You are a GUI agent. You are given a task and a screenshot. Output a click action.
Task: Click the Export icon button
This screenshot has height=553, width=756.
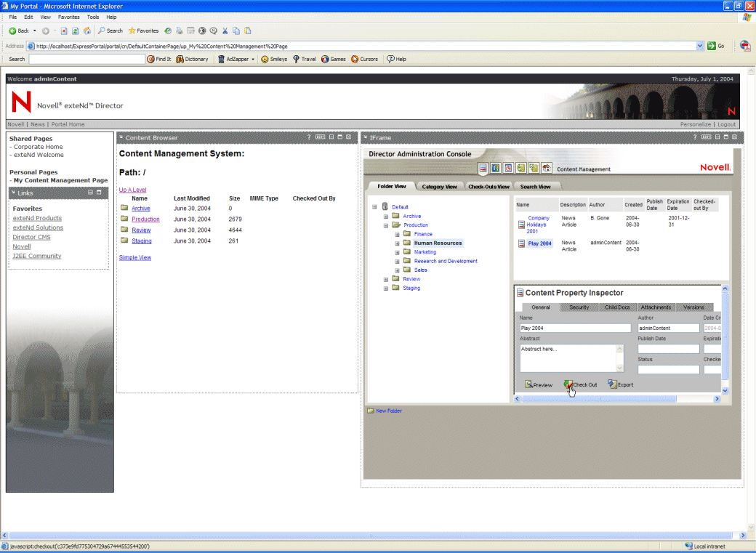613,384
